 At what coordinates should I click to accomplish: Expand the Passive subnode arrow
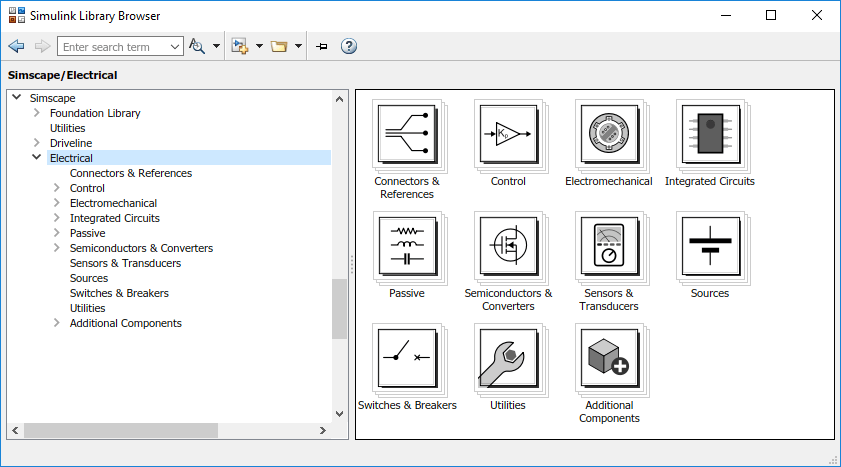point(56,233)
